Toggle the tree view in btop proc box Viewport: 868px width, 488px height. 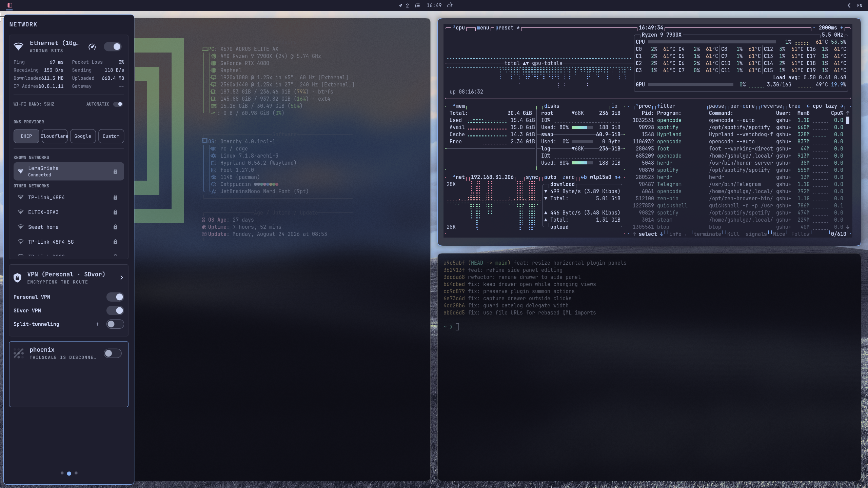[x=794, y=106]
